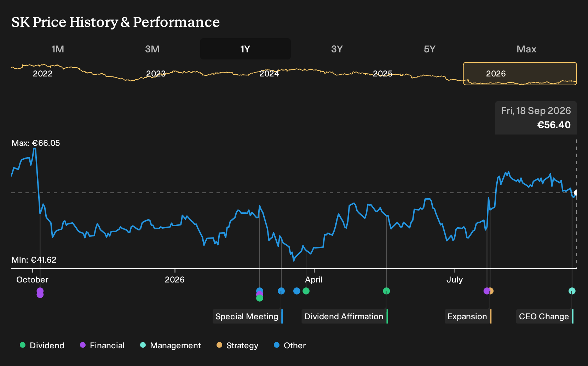Open the CEO Change event label

(544, 316)
